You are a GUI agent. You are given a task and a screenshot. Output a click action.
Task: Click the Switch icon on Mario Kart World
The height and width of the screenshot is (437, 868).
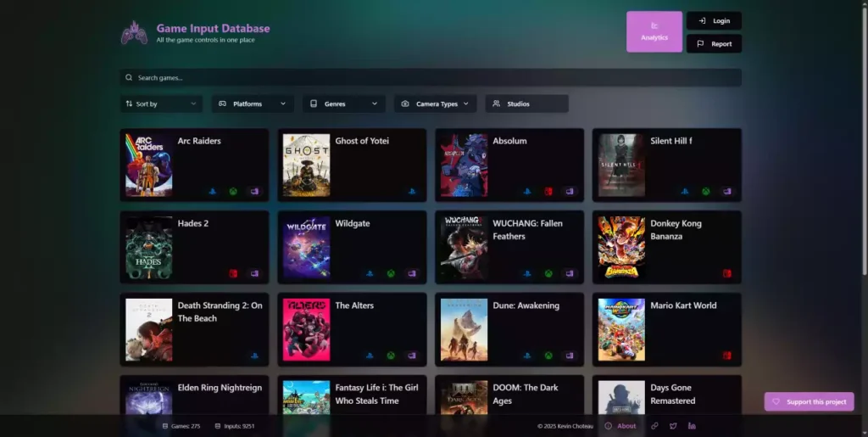coord(726,356)
